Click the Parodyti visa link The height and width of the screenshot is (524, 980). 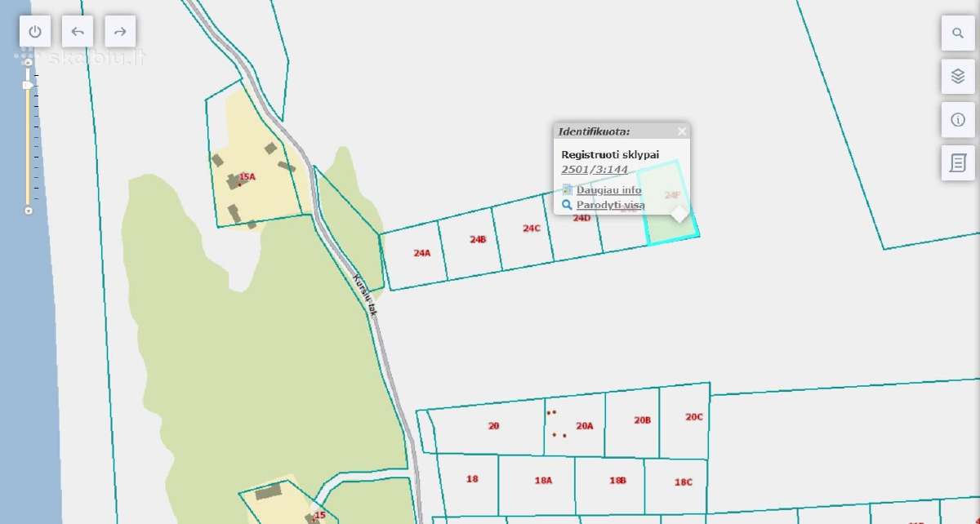coord(610,205)
